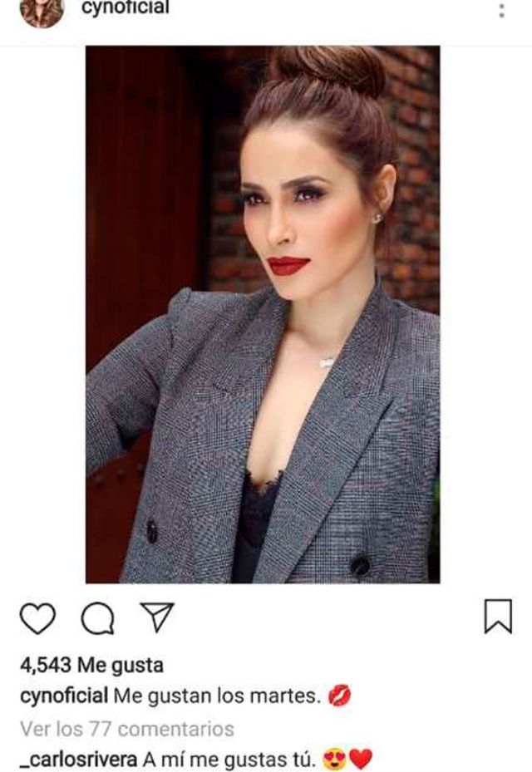This screenshot has height=772, width=532.
Task: Open the _carlosrivera commenter profile
Action: point(79,760)
